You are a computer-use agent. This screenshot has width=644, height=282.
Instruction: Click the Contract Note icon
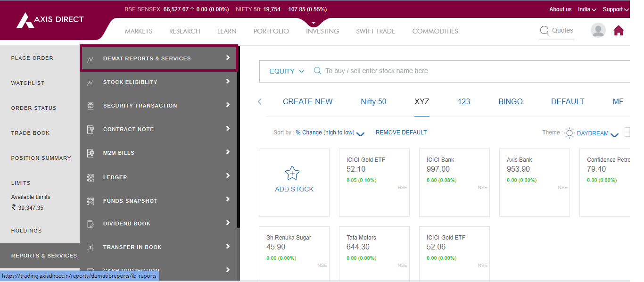[x=91, y=129]
